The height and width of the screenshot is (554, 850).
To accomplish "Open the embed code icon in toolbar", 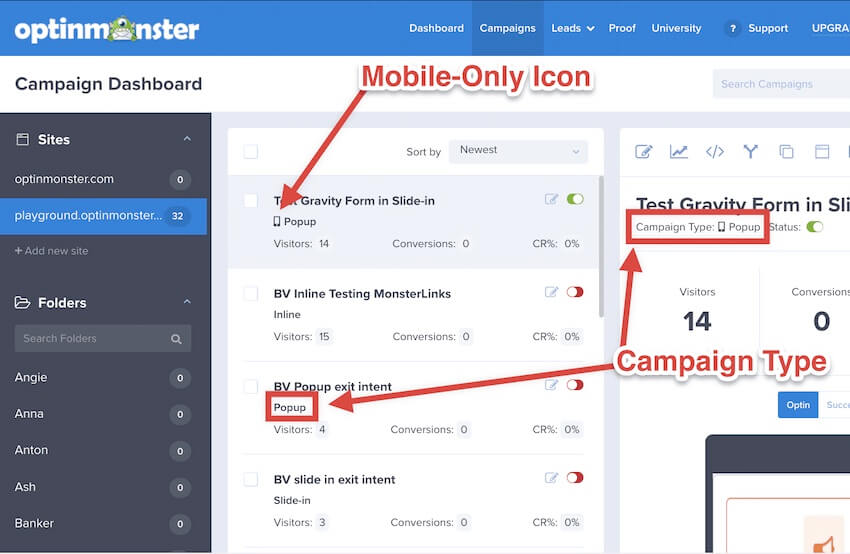I will click(715, 152).
